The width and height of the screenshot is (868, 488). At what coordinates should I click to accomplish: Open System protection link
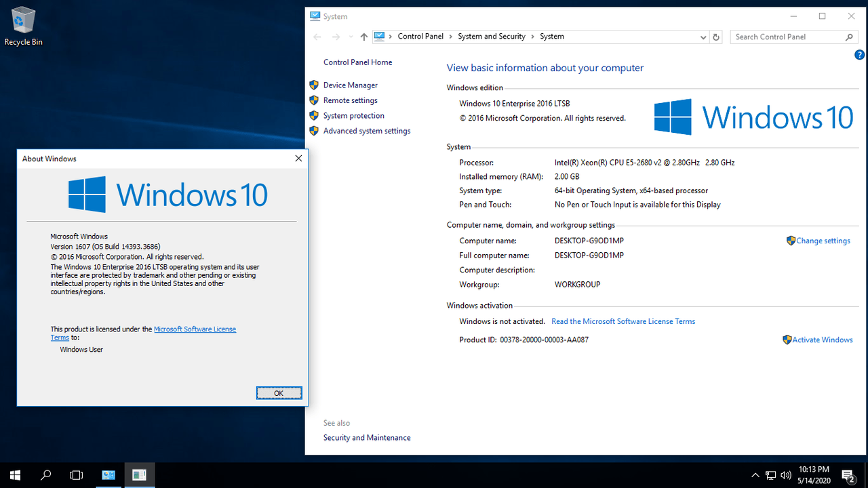coord(354,116)
